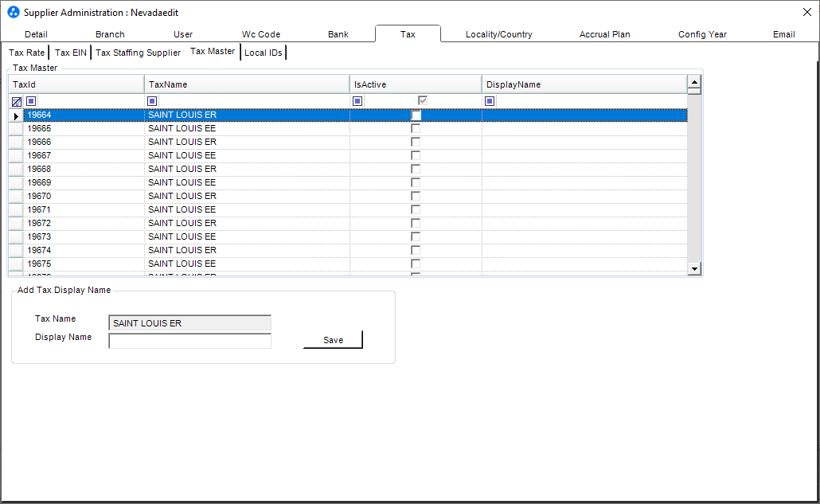Select the Tax tab

(x=408, y=34)
